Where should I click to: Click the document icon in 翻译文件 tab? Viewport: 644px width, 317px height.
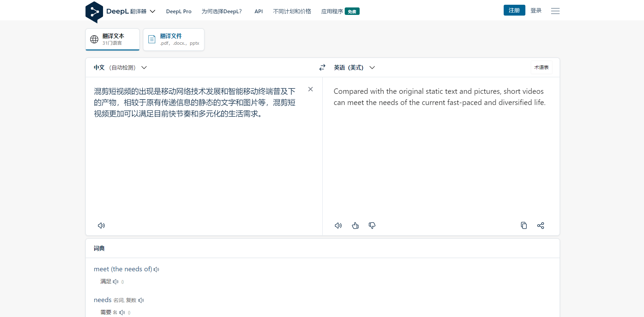pyautogui.click(x=152, y=39)
